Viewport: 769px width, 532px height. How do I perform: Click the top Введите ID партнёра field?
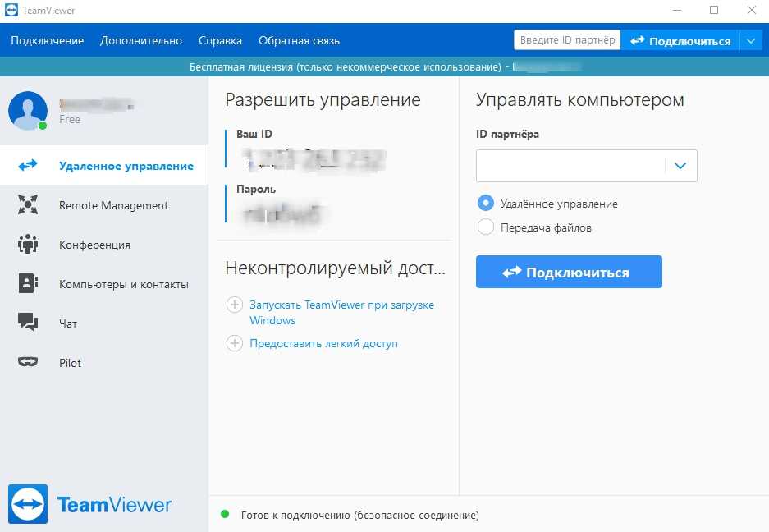567,41
